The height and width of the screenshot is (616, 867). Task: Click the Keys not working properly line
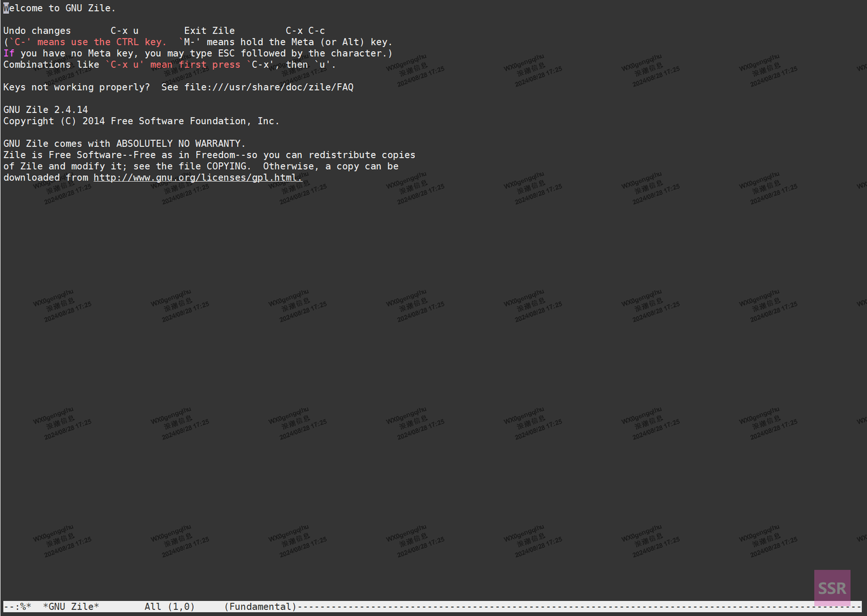(76, 87)
